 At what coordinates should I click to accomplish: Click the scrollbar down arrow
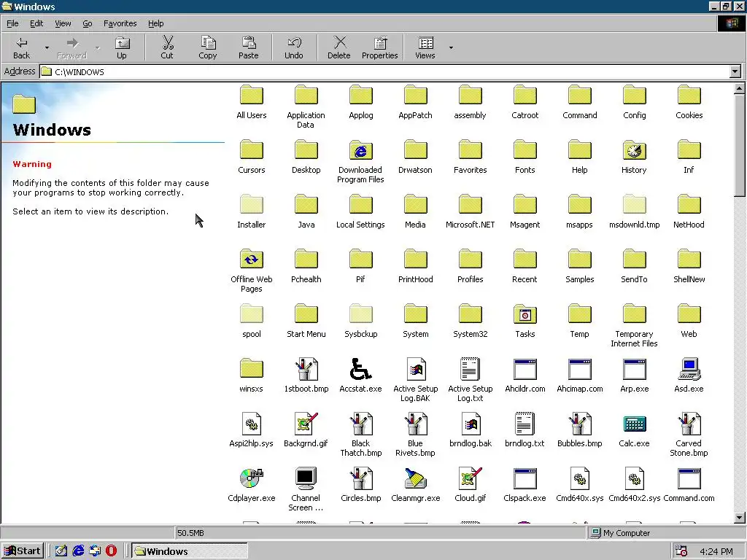740,518
